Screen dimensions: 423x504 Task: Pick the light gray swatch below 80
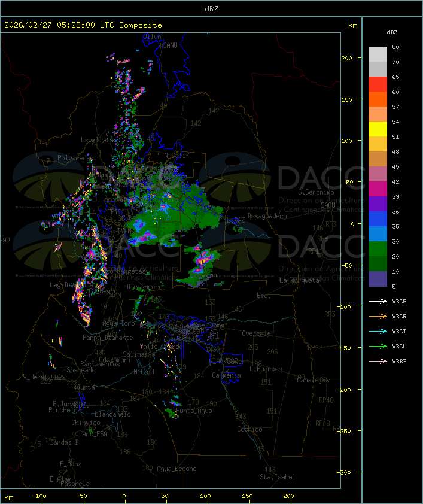coord(378,54)
